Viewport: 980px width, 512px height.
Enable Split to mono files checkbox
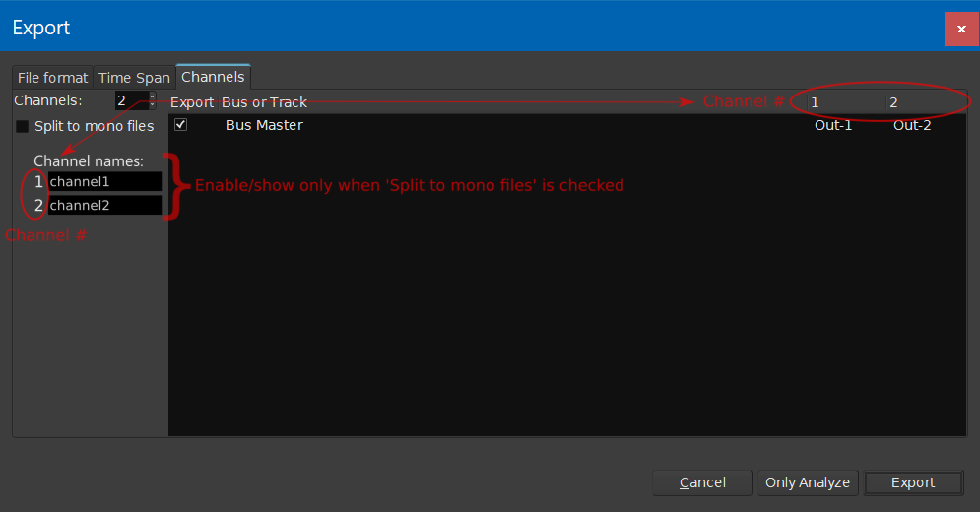22,127
